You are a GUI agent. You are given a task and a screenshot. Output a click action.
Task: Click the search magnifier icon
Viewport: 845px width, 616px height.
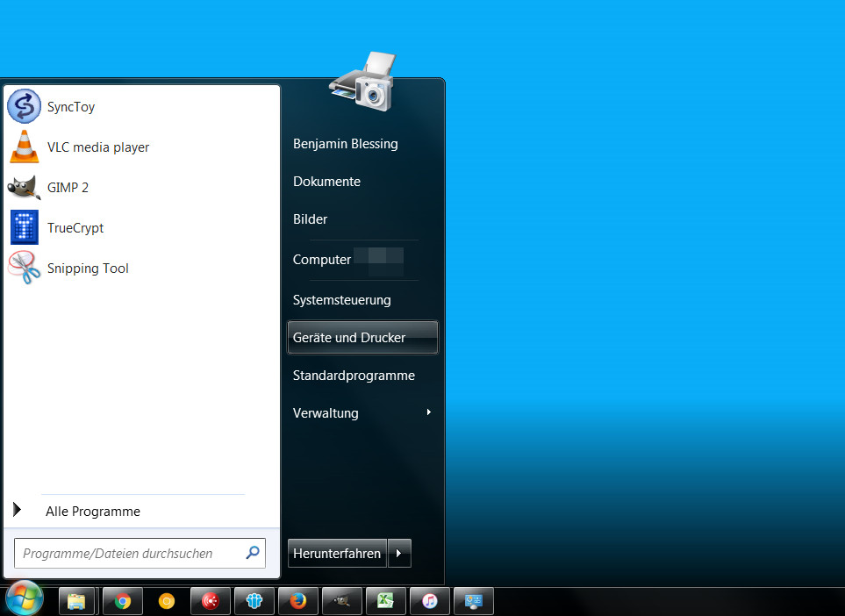click(x=253, y=553)
